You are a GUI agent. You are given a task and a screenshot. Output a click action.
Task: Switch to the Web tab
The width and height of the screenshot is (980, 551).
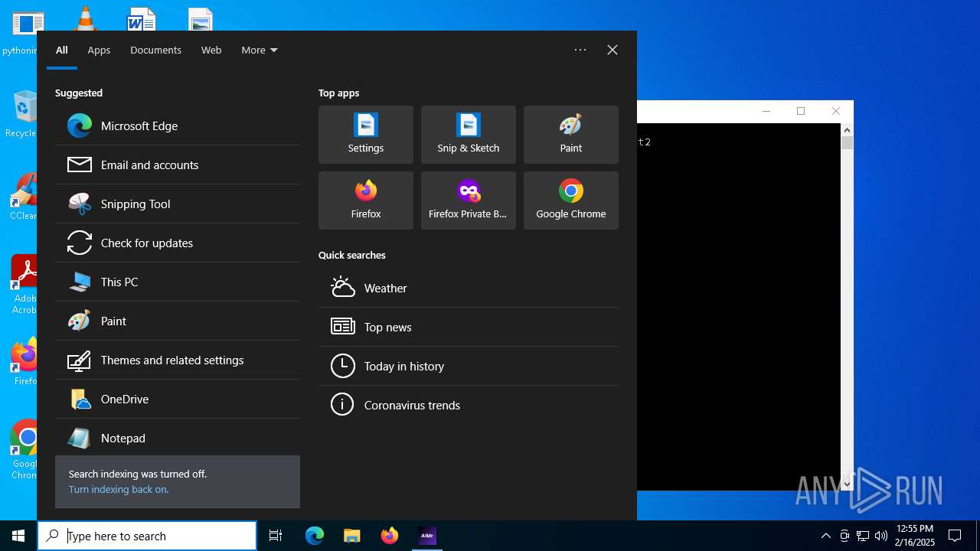tap(211, 50)
